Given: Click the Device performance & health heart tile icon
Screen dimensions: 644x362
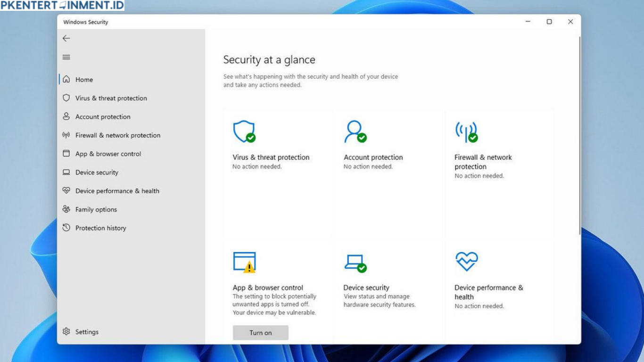Looking at the screenshot, I should point(466,261).
